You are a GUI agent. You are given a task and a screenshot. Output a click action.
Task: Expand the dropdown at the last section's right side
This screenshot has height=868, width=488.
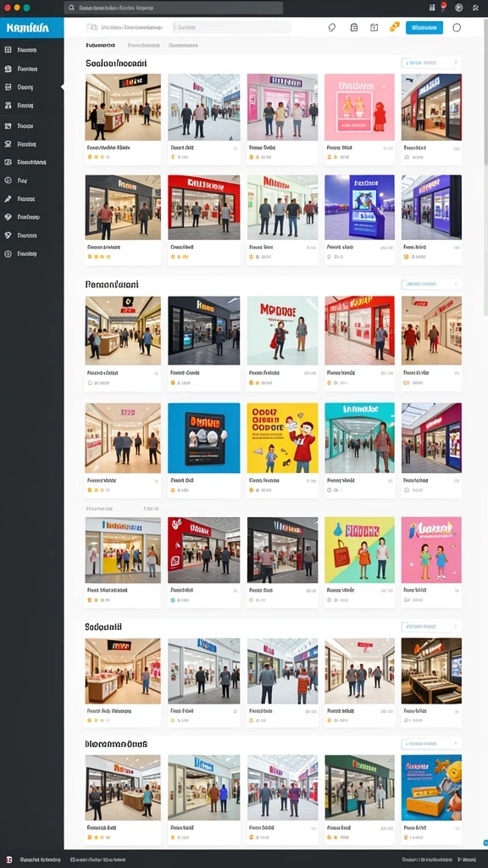pyautogui.click(x=430, y=743)
